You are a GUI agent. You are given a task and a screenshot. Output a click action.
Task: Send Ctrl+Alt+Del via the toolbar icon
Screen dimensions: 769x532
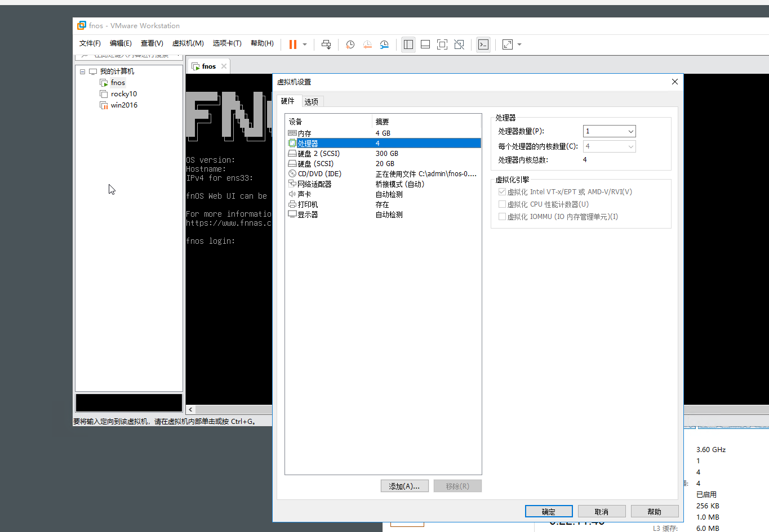pos(326,44)
